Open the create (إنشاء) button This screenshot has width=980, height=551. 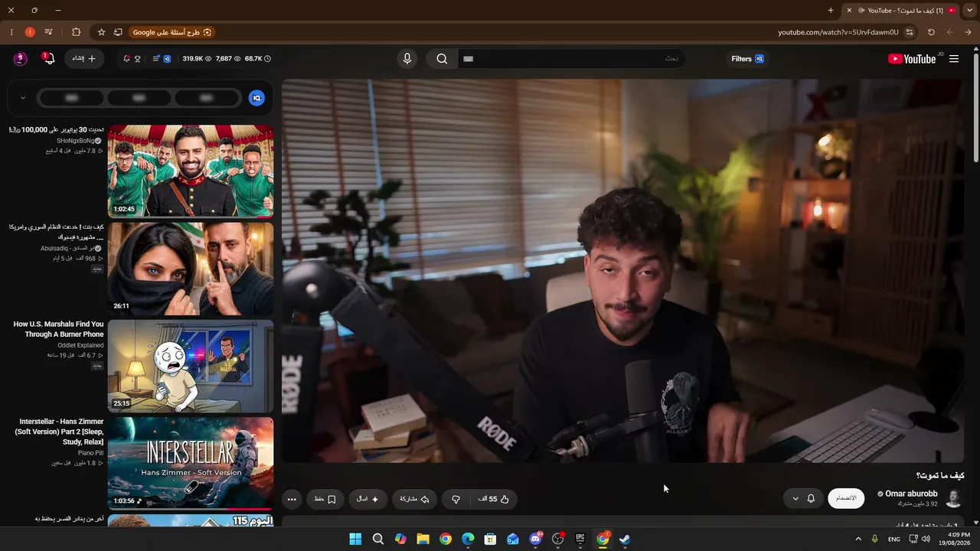(84, 59)
